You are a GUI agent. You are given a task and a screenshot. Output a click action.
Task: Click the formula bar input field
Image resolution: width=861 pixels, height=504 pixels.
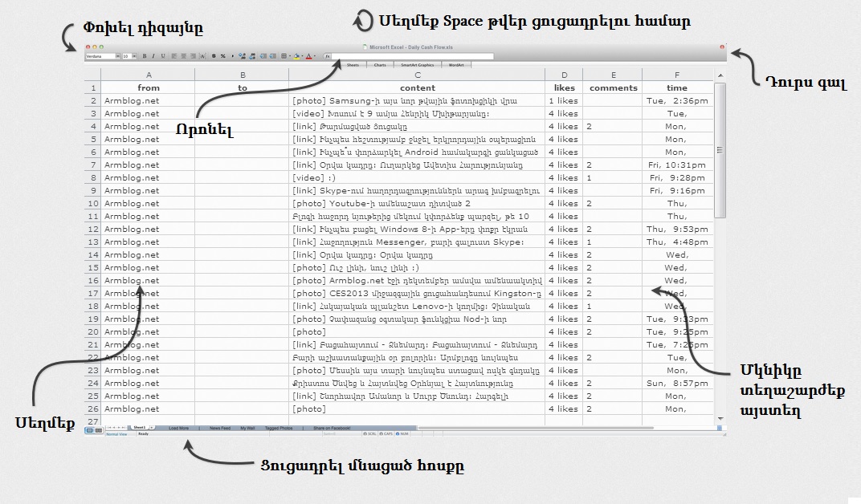coord(413,56)
